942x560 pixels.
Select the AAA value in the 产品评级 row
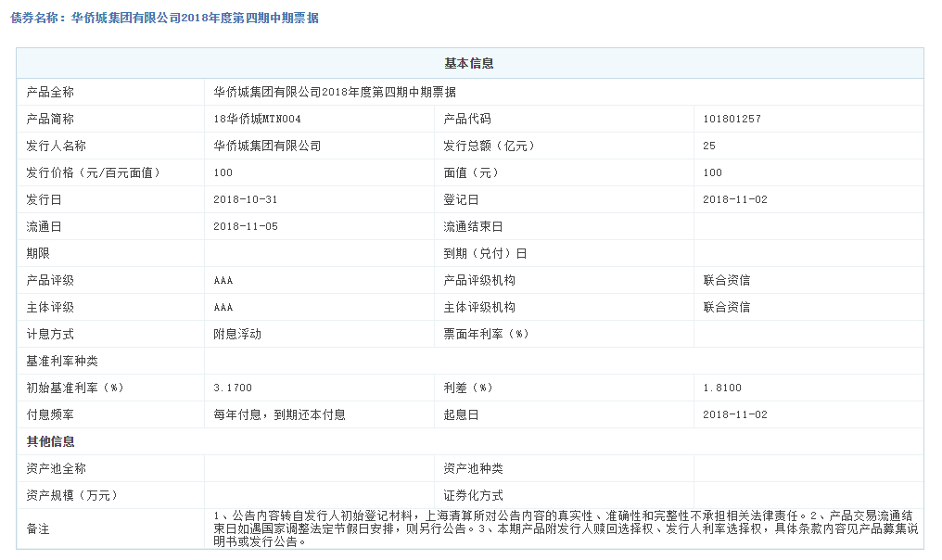pyautogui.click(x=223, y=281)
